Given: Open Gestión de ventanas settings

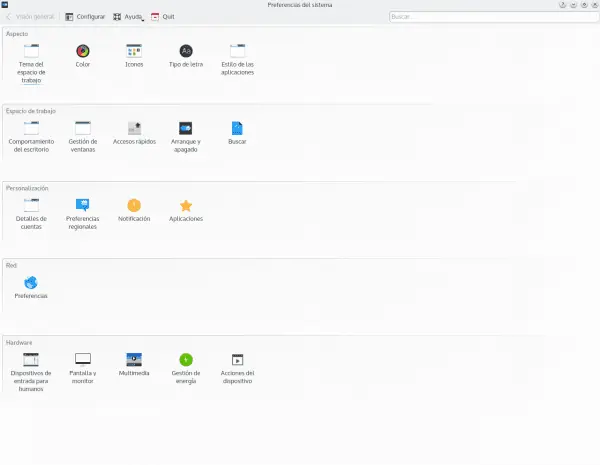Looking at the screenshot, I should click(83, 137).
